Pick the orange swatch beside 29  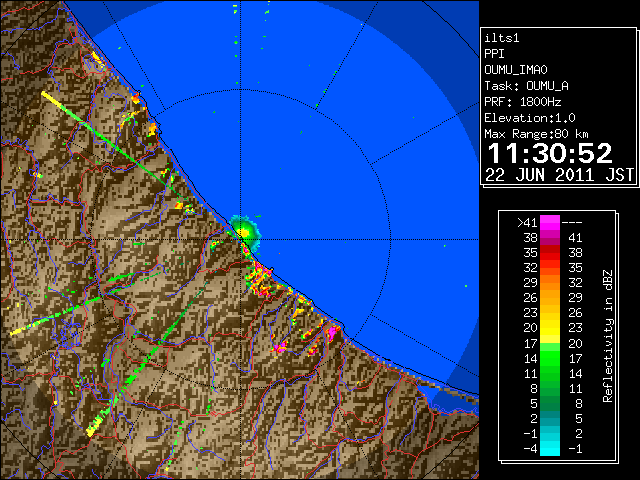coord(550,283)
